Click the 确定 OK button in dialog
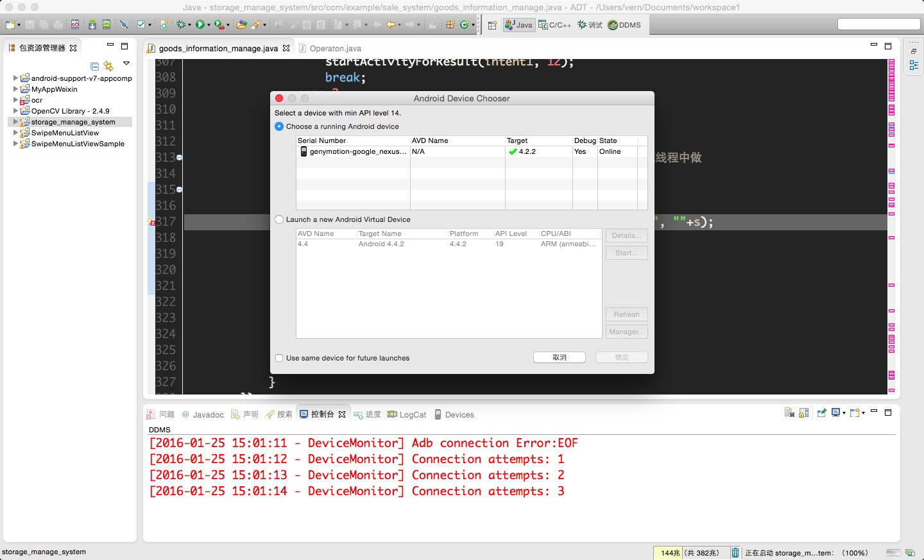924x560 pixels. pos(622,357)
